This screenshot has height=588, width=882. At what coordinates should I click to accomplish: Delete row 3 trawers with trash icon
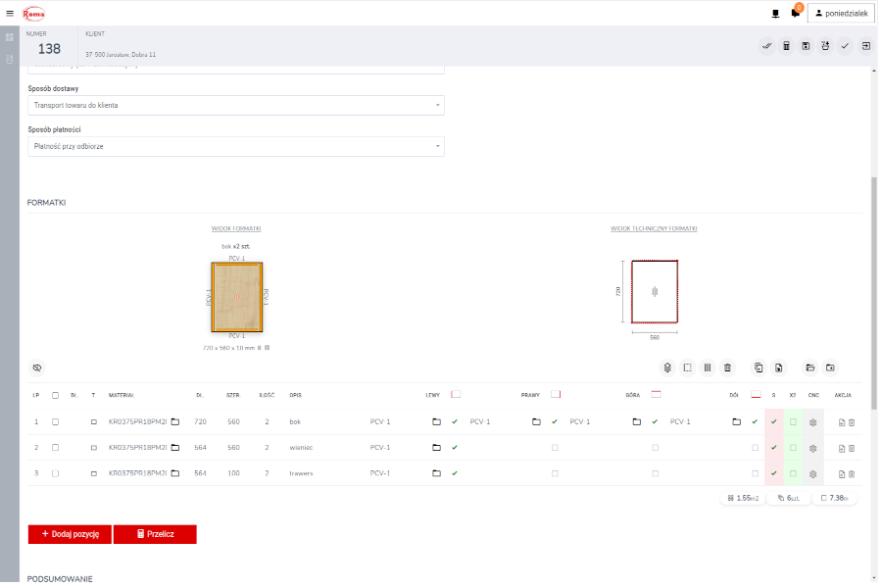852,473
